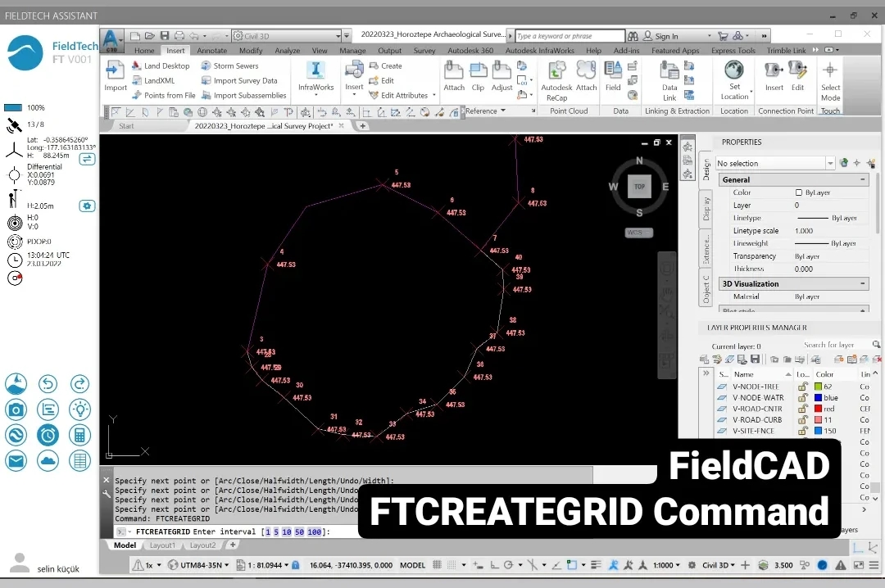Screen dimensions: 885x588
Task: Click Points from File button
Action: click(169, 96)
